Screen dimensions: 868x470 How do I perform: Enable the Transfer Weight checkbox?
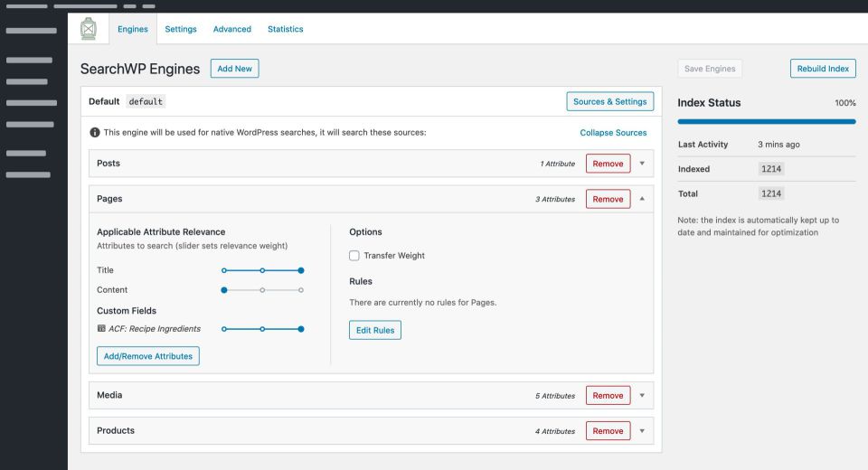(354, 256)
